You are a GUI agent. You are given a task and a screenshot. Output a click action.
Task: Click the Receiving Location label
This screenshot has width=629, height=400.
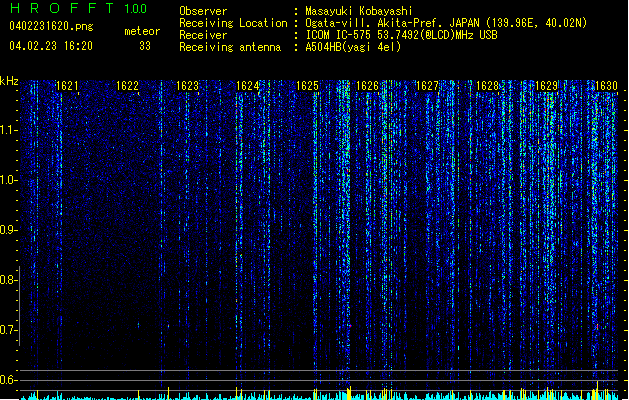pyautogui.click(x=233, y=23)
